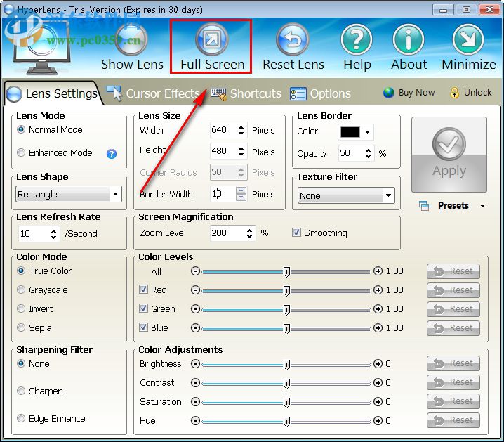Increase Blue level with plus icon
This screenshot has width=504, height=442.
click(x=378, y=328)
